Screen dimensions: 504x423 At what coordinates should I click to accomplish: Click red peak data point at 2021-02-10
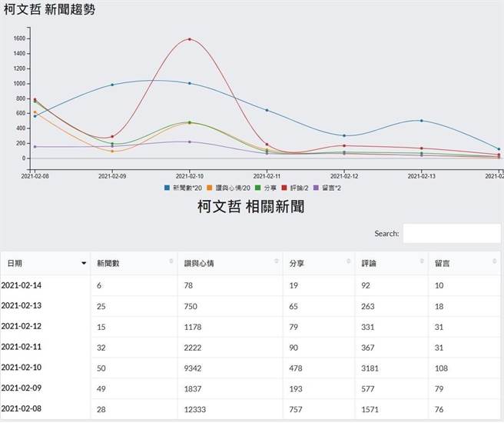[190, 39]
